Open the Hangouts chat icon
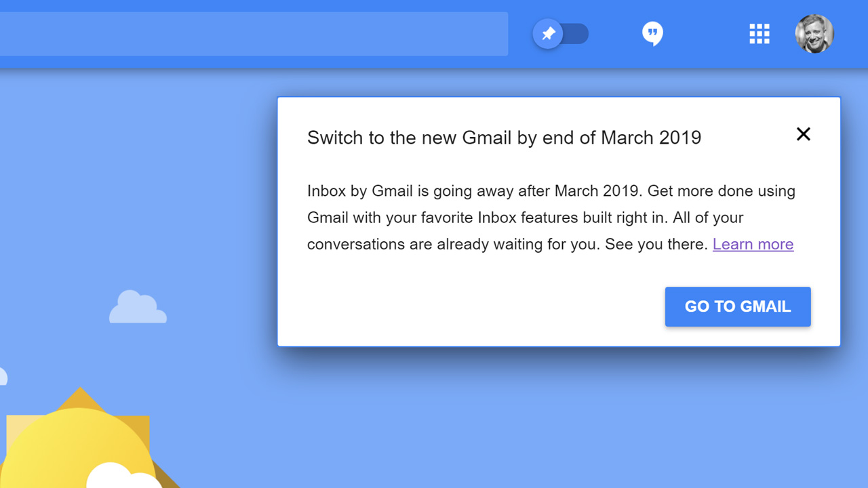Screen dimensions: 868x488 tap(652, 34)
